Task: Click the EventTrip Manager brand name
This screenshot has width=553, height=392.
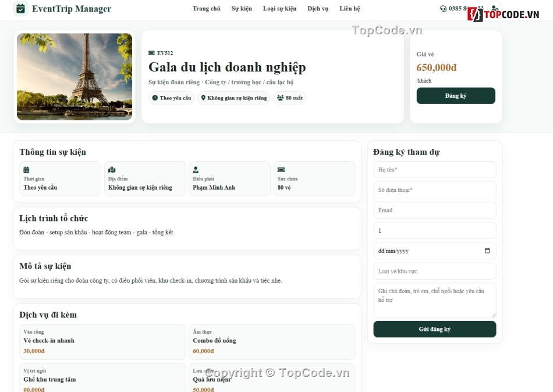Action: click(72, 9)
